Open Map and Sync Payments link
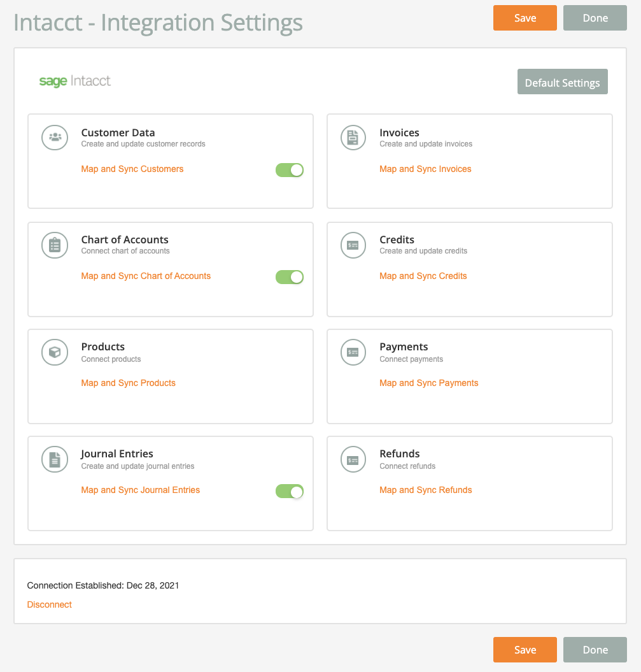 click(428, 383)
